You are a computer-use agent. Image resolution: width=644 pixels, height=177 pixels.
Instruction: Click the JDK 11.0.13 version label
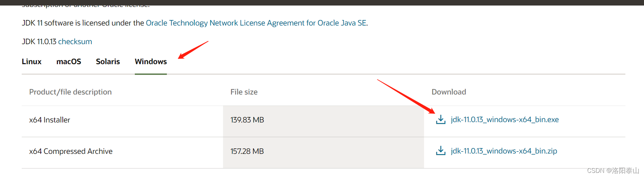(x=39, y=42)
